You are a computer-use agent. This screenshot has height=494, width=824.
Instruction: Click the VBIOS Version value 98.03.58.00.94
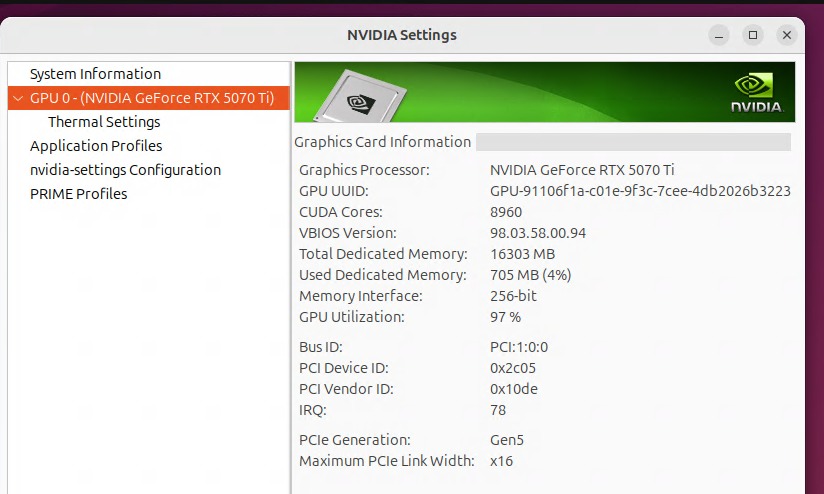[x=538, y=233]
